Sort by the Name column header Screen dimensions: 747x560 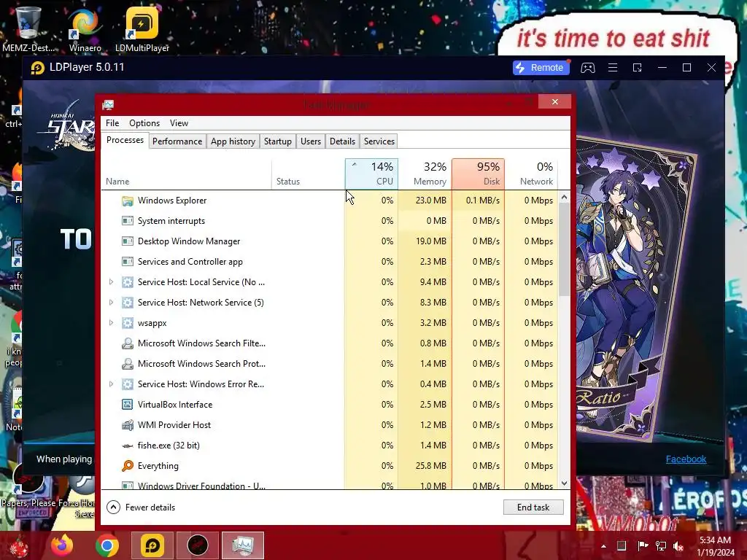(186, 174)
